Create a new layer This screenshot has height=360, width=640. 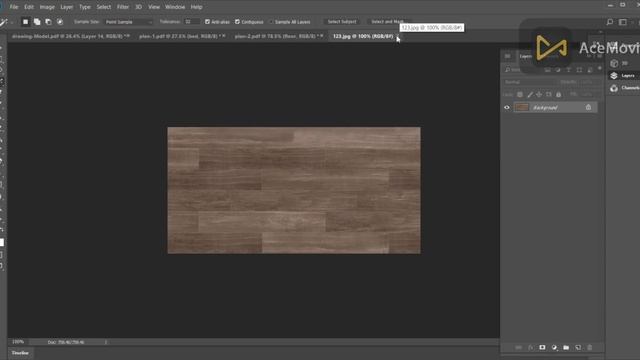tap(578, 348)
